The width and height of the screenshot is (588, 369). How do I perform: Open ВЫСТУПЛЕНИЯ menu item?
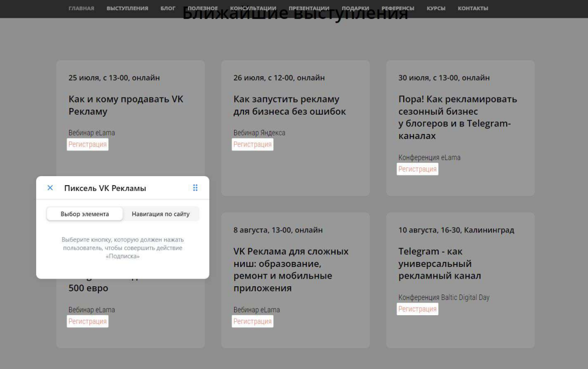pos(127,8)
